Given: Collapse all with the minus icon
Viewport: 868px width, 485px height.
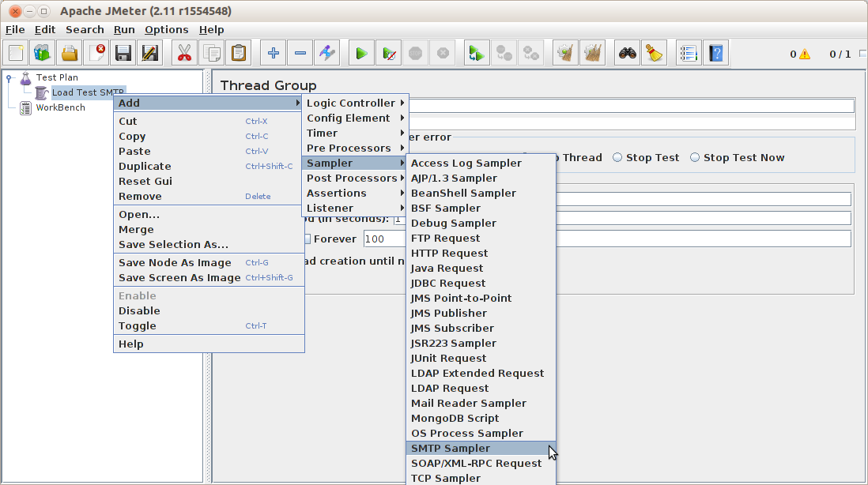Looking at the screenshot, I should pyautogui.click(x=300, y=54).
